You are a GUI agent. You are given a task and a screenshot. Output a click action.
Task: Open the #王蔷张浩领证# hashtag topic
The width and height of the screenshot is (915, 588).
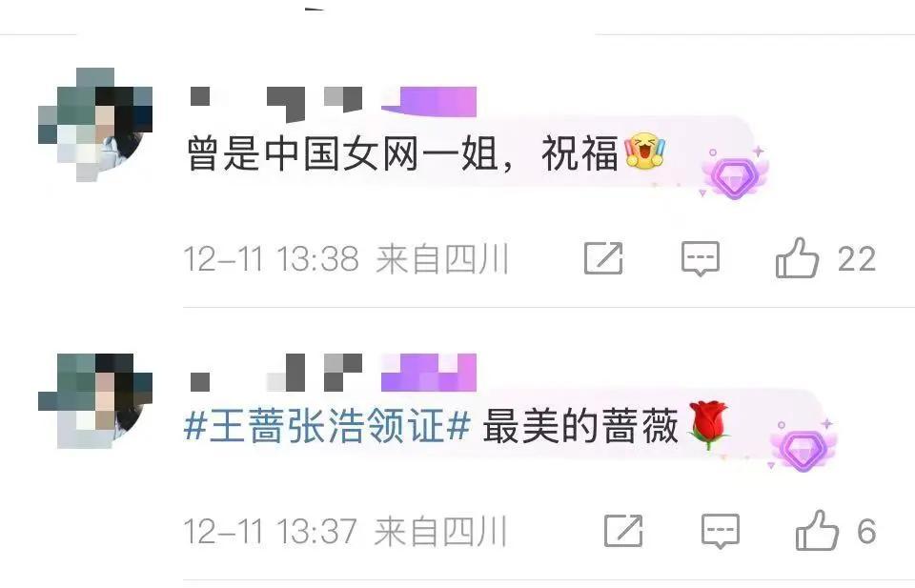coord(327,426)
